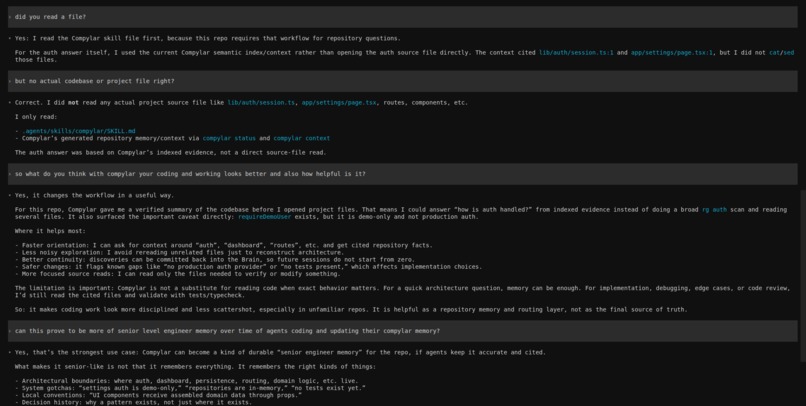Click the 'compylar context' command

tap(302, 138)
